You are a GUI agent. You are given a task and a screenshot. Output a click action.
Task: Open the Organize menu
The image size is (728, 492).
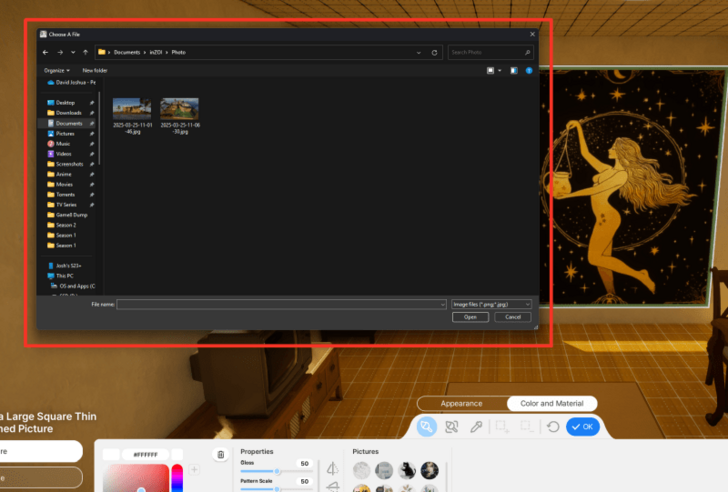coord(57,71)
